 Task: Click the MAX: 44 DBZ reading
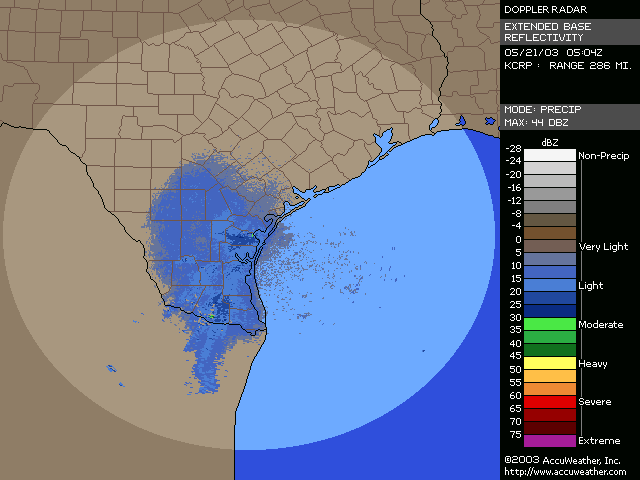[536, 122]
